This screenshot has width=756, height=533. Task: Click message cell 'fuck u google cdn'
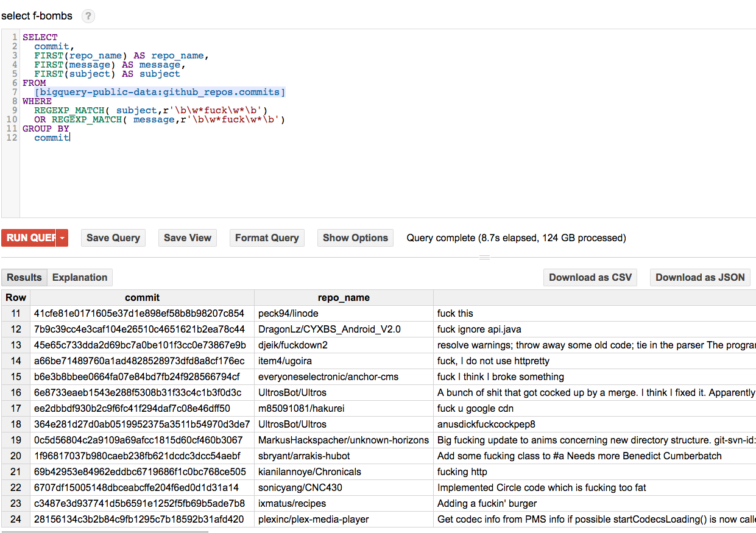[595, 408]
